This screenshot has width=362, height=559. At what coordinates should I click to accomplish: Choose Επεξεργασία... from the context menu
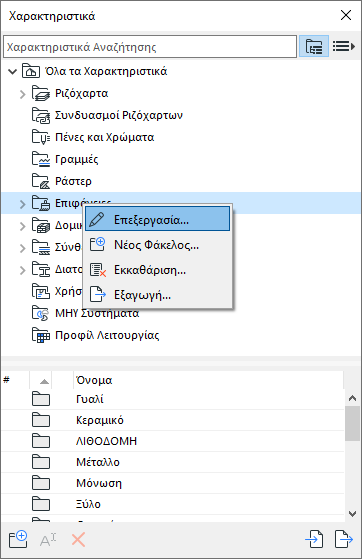(157, 220)
